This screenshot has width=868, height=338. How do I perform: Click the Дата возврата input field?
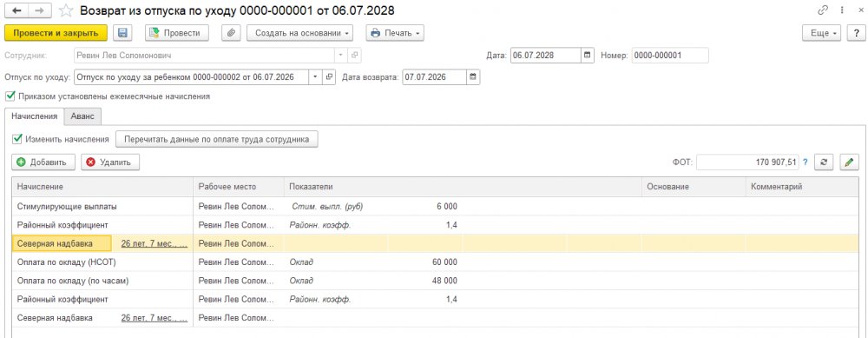434,77
